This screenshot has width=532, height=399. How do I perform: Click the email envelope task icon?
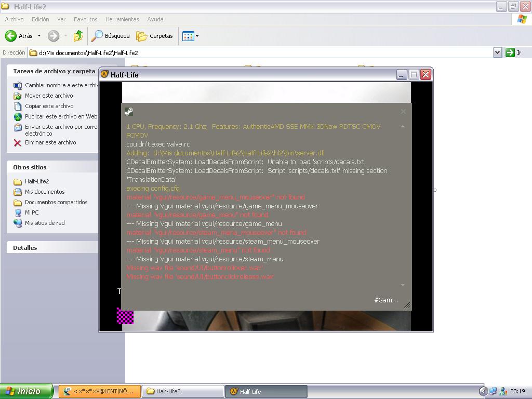(x=18, y=128)
